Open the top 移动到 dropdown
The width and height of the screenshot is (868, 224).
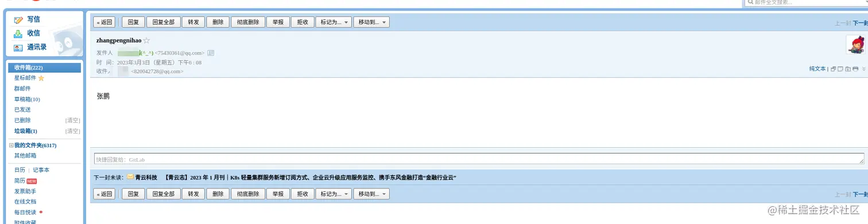pos(371,22)
